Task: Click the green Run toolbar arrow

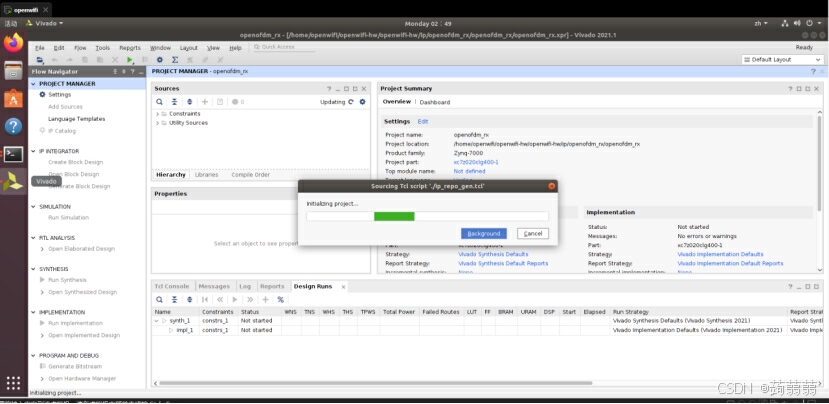Action: tap(130, 60)
